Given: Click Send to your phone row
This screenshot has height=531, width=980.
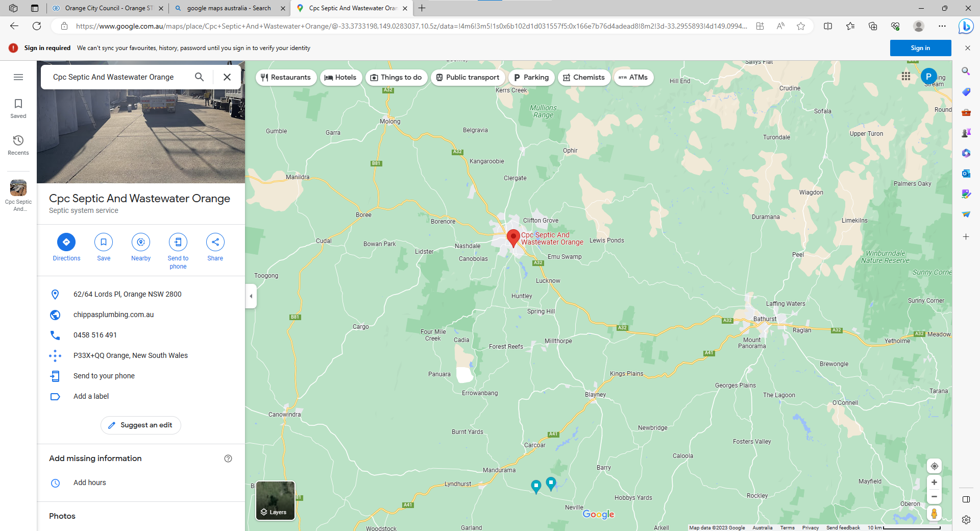Looking at the screenshot, I should pyautogui.click(x=141, y=376).
